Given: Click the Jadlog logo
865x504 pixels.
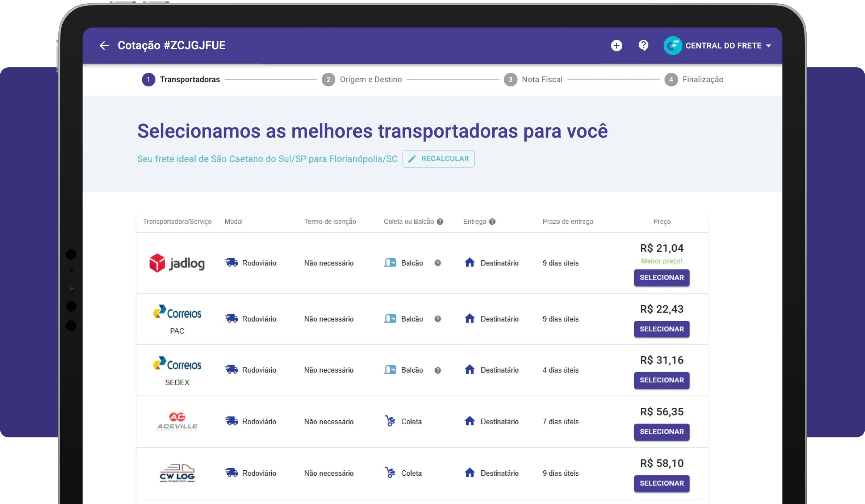Looking at the screenshot, I should click(x=177, y=263).
